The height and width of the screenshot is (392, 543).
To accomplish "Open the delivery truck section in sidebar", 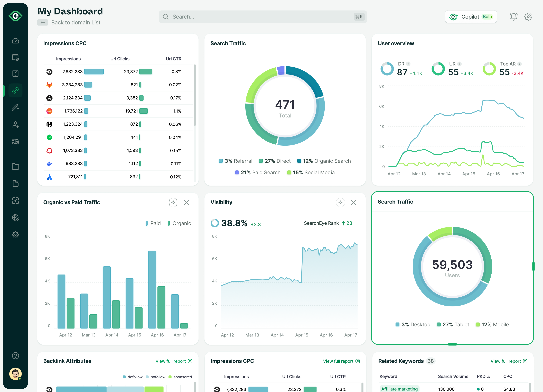I will tap(15, 142).
